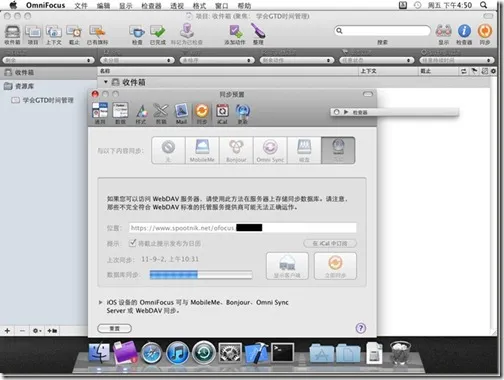504x380 pixels.
Task: Open the first filter dropdown showing 剩余
Action: point(48,60)
